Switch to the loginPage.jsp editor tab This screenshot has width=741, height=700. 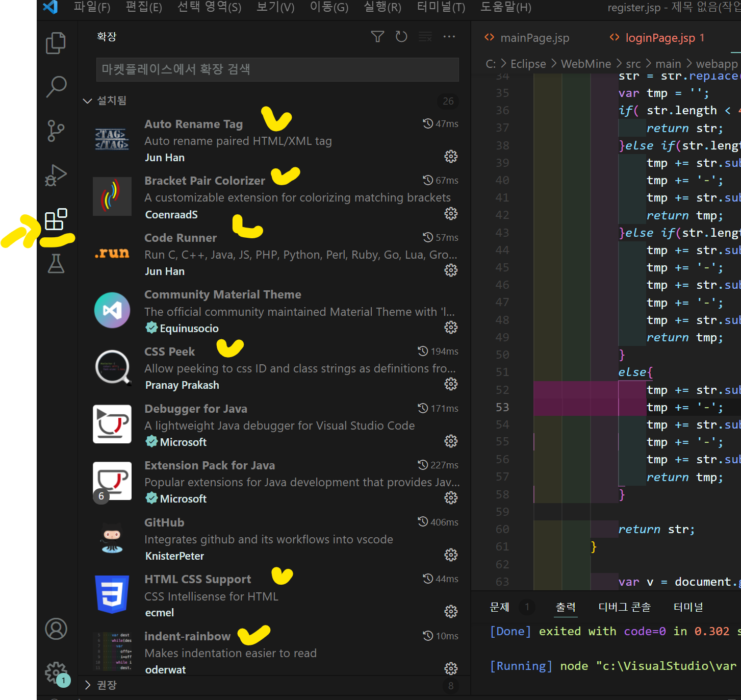[x=659, y=38]
